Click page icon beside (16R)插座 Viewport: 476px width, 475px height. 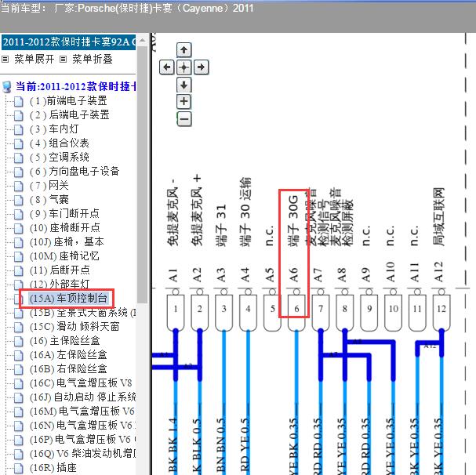19,468
